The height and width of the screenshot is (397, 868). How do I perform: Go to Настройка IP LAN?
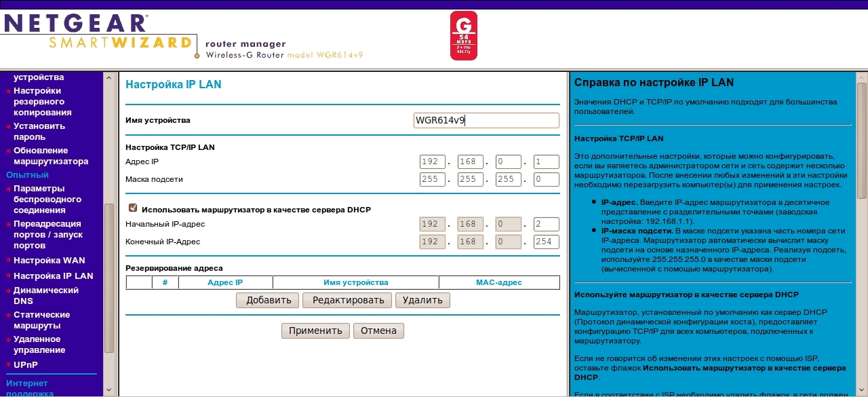[x=54, y=276]
